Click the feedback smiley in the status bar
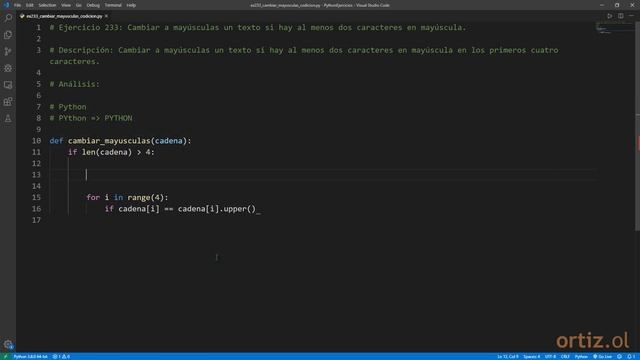This screenshot has width=640, height=360. coord(619,356)
